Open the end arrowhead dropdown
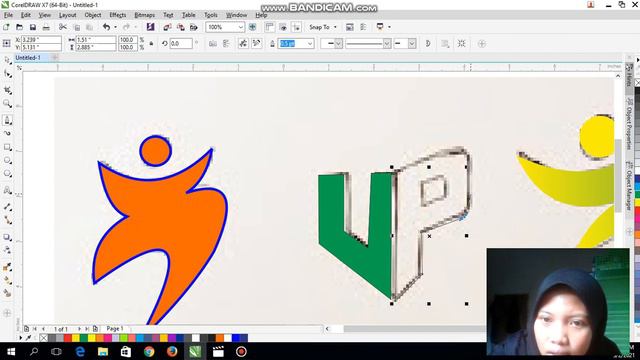 point(412,43)
